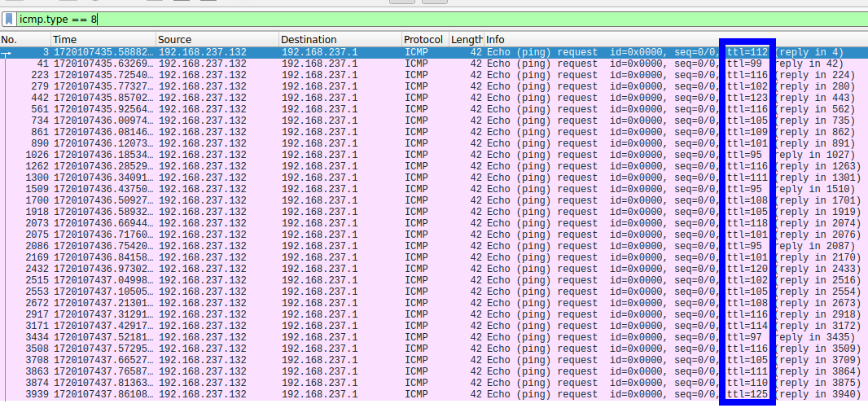This screenshot has width=868, height=408.
Task: Sort by the Length column header
Action: pyautogui.click(x=467, y=40)
